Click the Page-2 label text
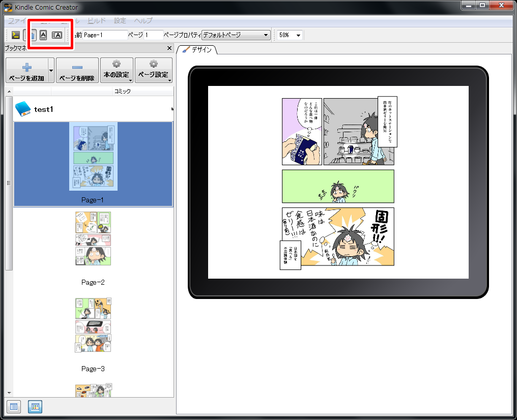The height and width of the screenshot is (420, 517). [93, 282]
